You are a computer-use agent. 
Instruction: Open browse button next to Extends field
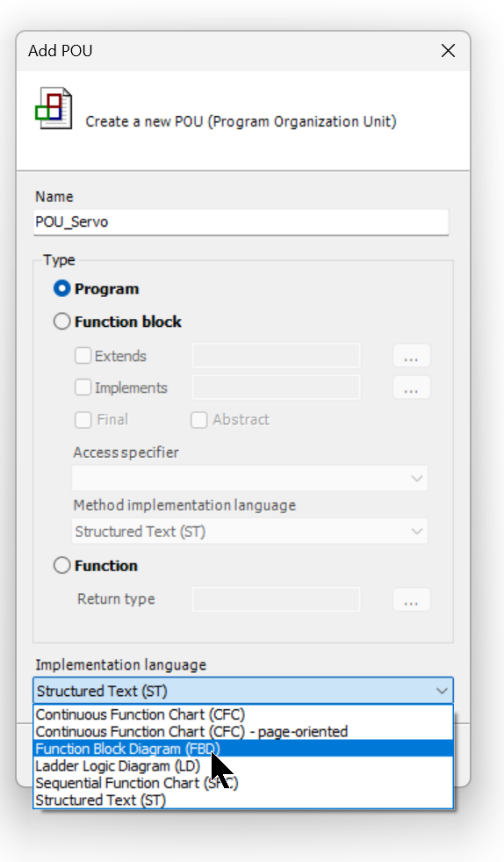coord(411,356)
